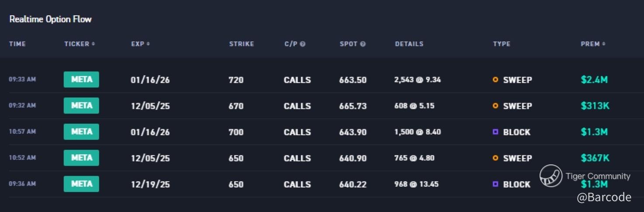Select the META badge in the 09:33 AM row
The height and width of the screenshot is (212, 644).
pyautogui.click(x=81, y=80)
